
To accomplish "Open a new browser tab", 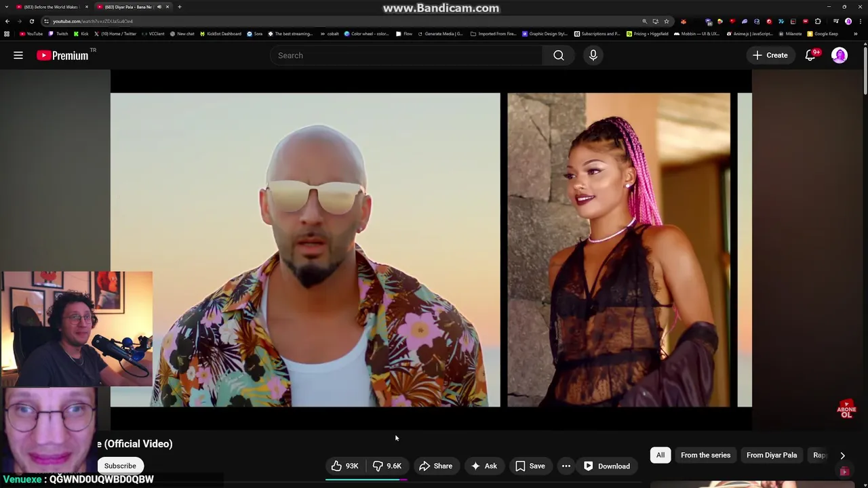I will (180, 7).
